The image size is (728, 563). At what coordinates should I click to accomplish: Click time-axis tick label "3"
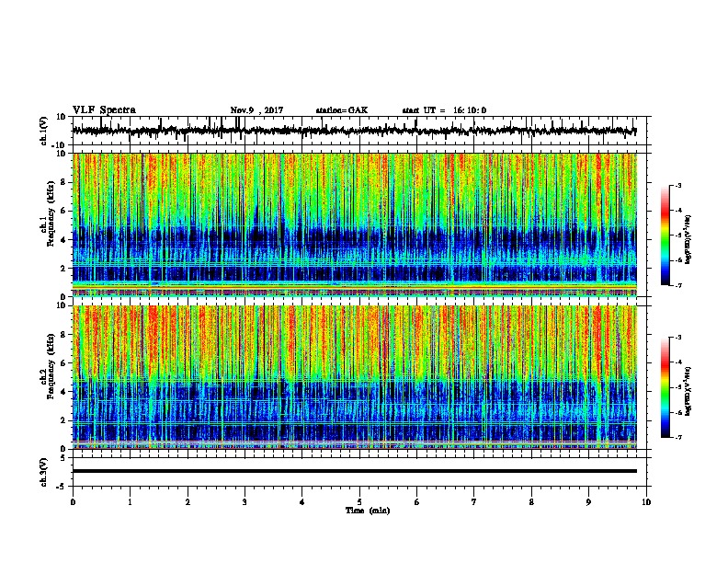[x=245, y=502]
